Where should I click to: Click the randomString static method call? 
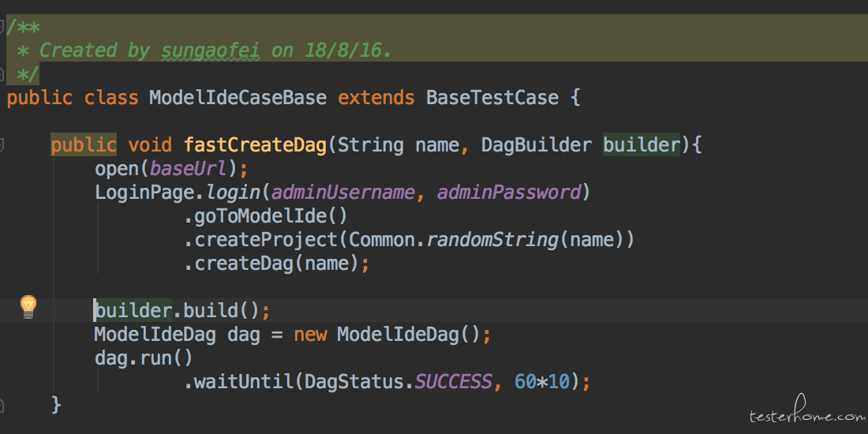click(492, 240)
